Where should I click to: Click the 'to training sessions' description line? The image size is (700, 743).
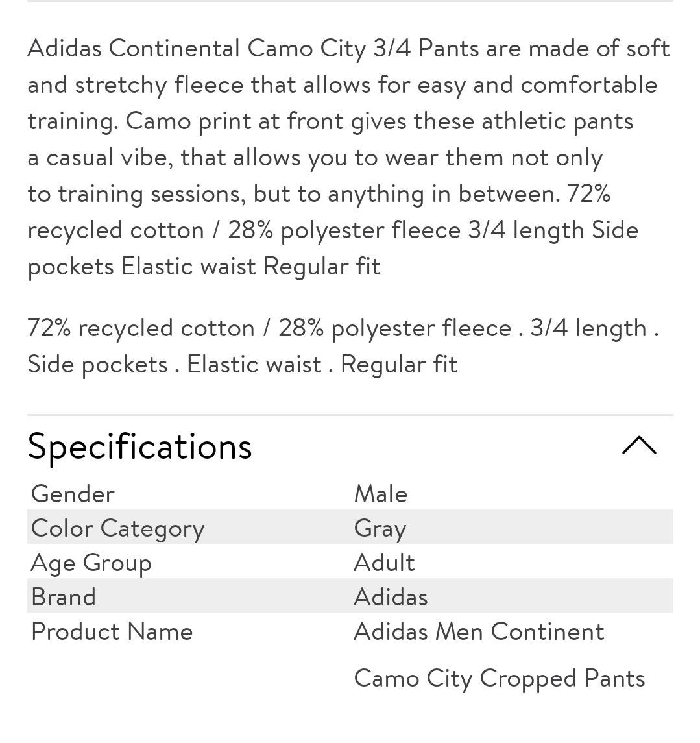coord(319,195)
